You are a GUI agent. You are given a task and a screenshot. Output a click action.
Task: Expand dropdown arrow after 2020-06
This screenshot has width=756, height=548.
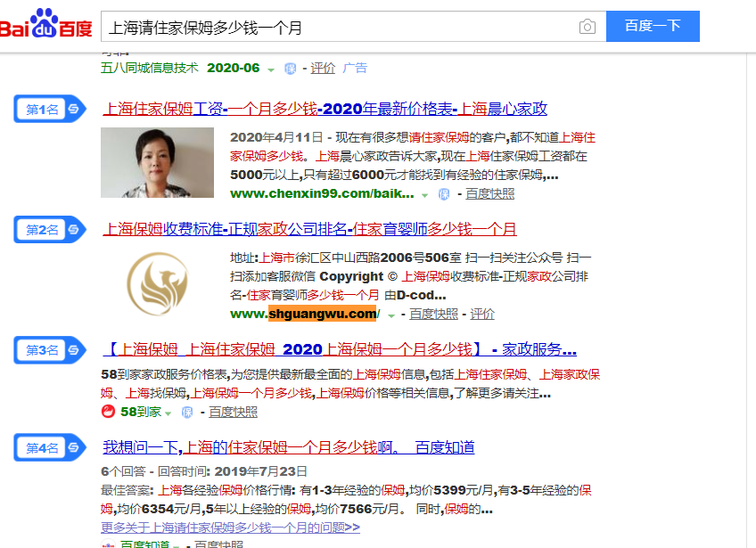pos(271,70)
